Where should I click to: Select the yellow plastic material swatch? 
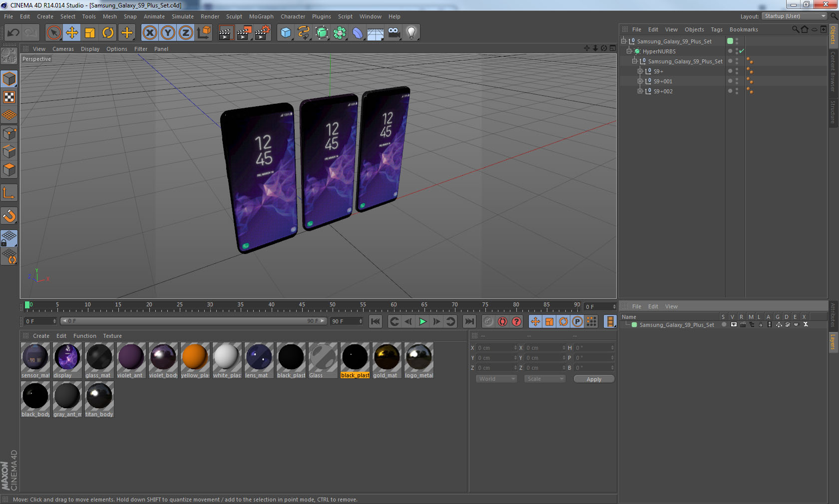195,360
